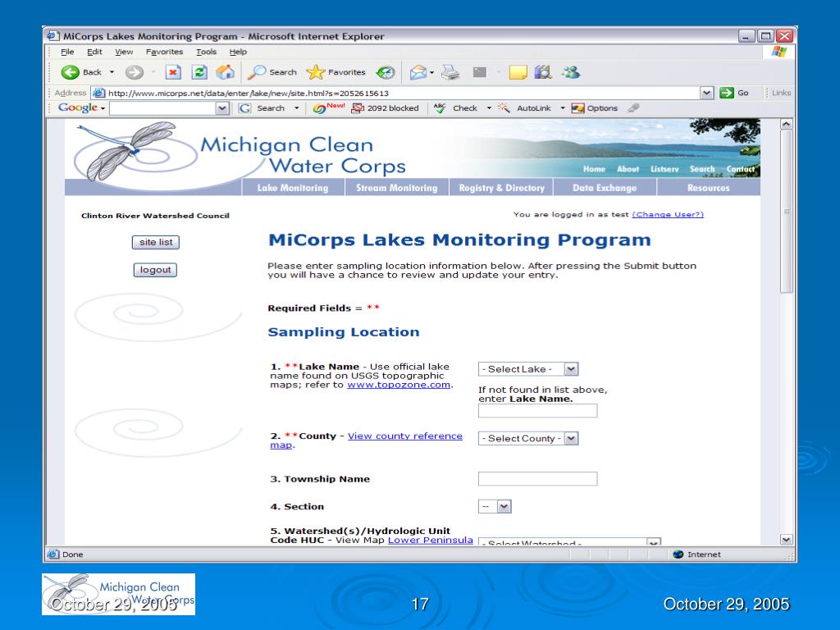Image resolution: width=840 pixels, height=630 pixels.
Task: Refresh the page with green arrows icon
Action: pos(199,72)
